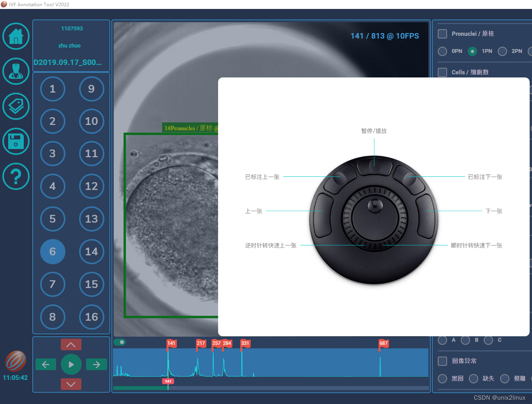
Task: Click the 已标注下一张 label in guide
Action: click(485, 177)
